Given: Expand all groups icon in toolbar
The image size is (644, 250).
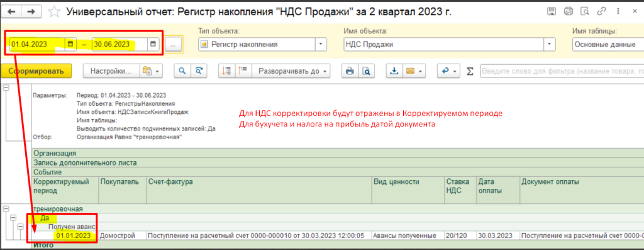Looking at the screenshot, I should click(243, 71).
